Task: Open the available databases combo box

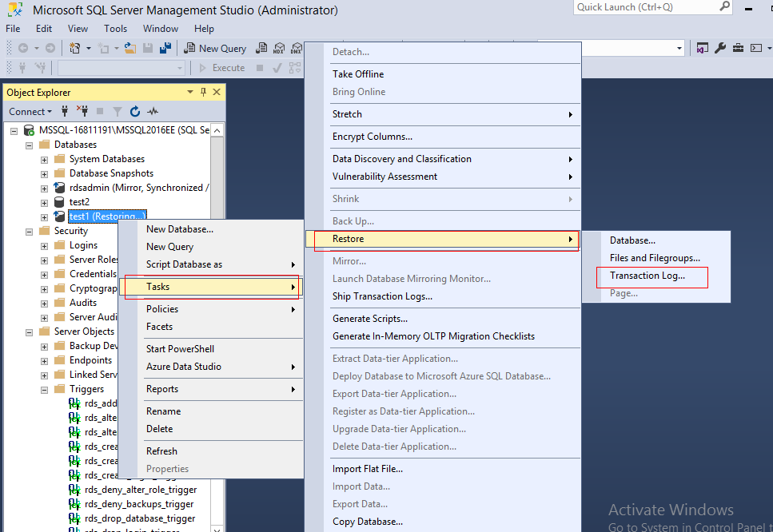Action: click(122, 68)
